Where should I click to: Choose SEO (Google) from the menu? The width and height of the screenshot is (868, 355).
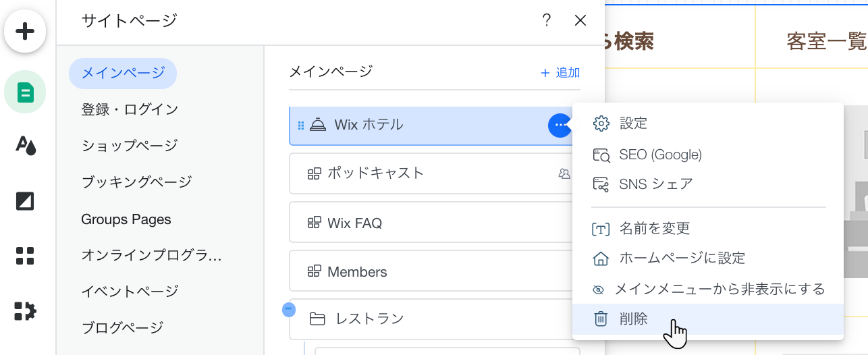(x=660, y=155)
